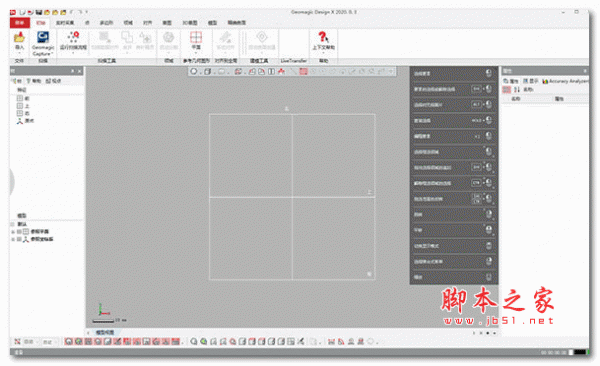Viewport: 600px width, 366px height.
Task: Expand the dropdown arrow under the Plane tool
Action: [196, 53]
